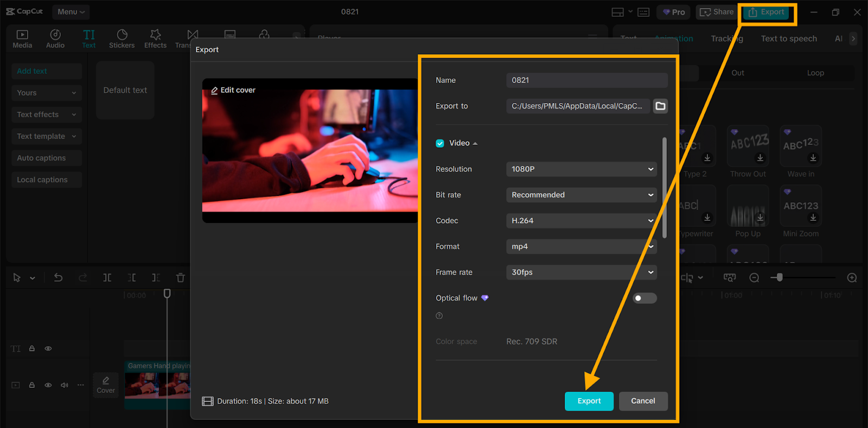This screenshot has width=868, height=428.
Task: Click the zoom-in icon on timeline
Action: [852, 278]
